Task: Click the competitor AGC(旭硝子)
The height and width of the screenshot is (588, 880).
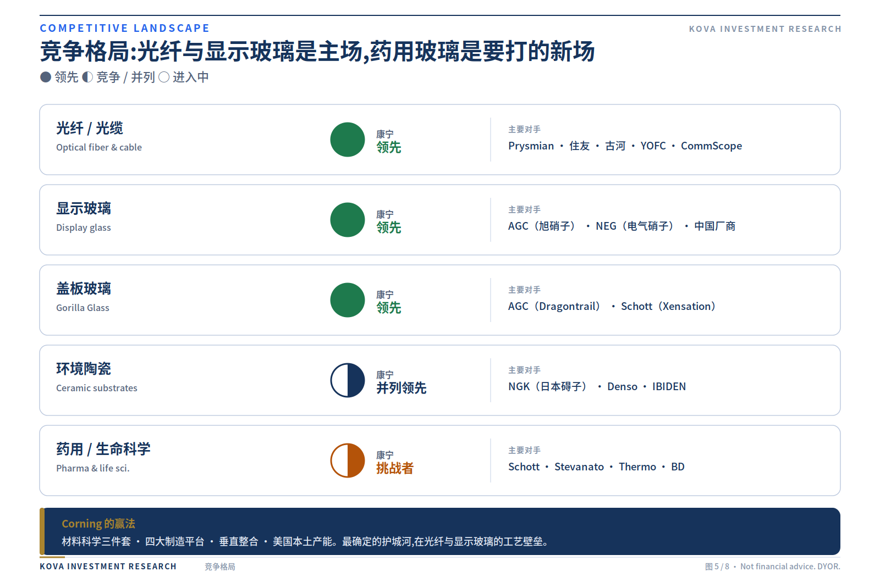Action: 543,226
